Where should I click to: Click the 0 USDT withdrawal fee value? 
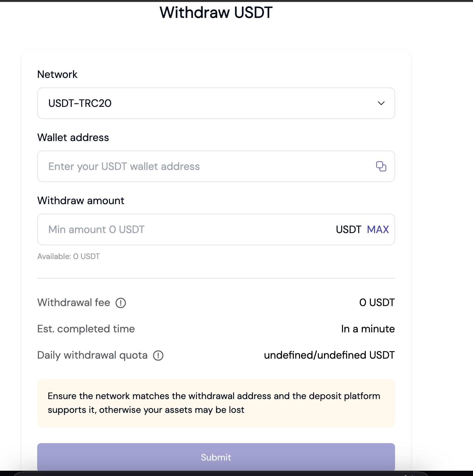[x=377, y=302]
